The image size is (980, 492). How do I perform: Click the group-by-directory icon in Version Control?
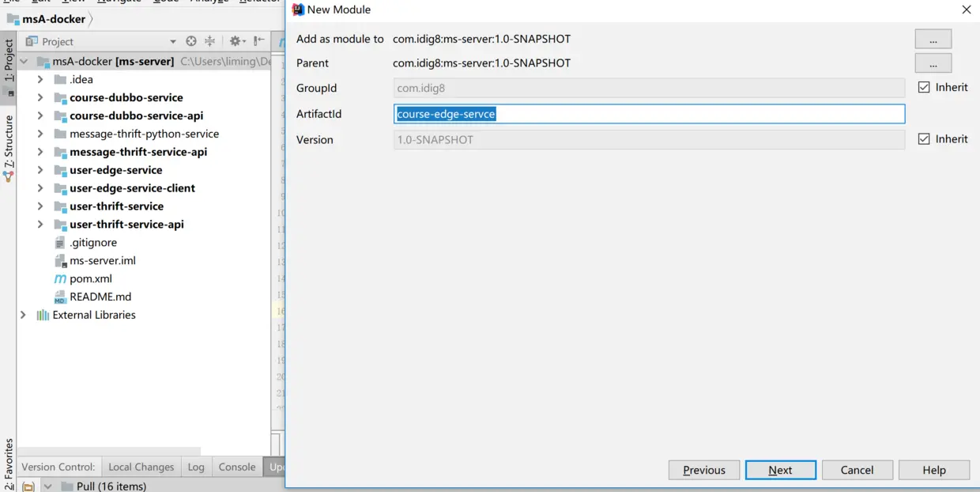pyautogui.click(x=28, y=486)
